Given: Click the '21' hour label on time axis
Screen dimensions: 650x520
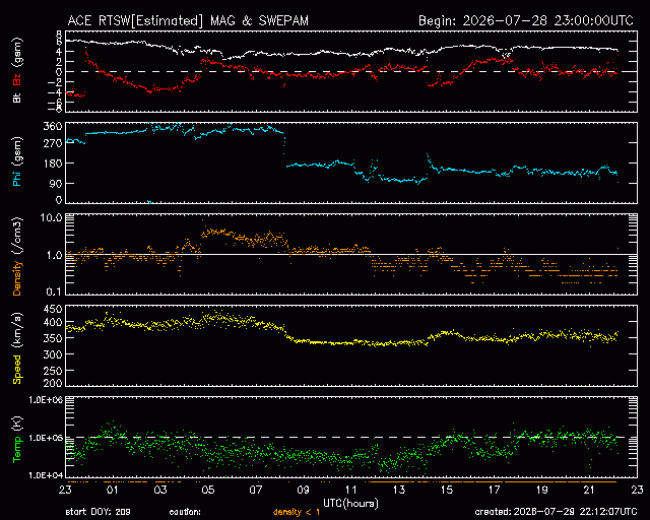Looking at the screenshot, I should click(x=589, y=490).
